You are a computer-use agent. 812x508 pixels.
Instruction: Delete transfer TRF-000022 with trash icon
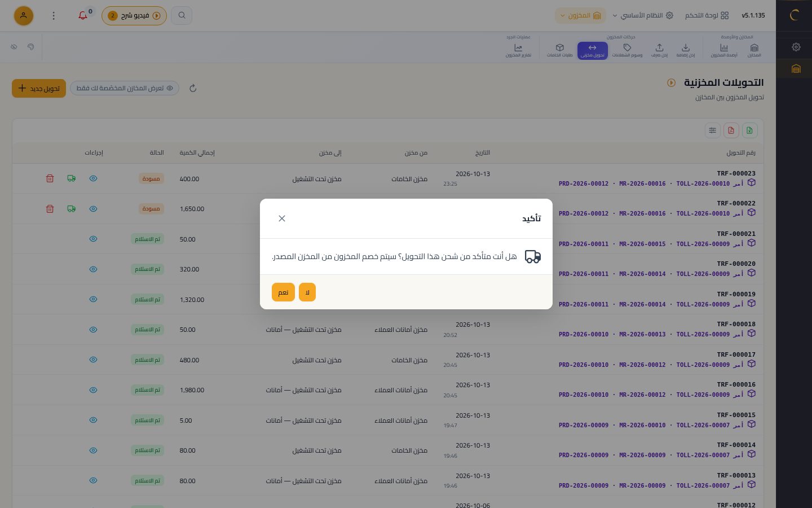50,209
